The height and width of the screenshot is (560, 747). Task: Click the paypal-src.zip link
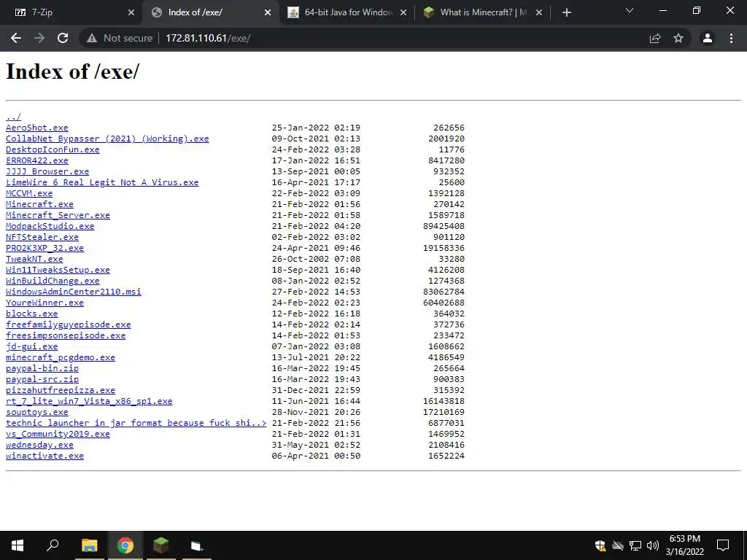pos(42,379)
